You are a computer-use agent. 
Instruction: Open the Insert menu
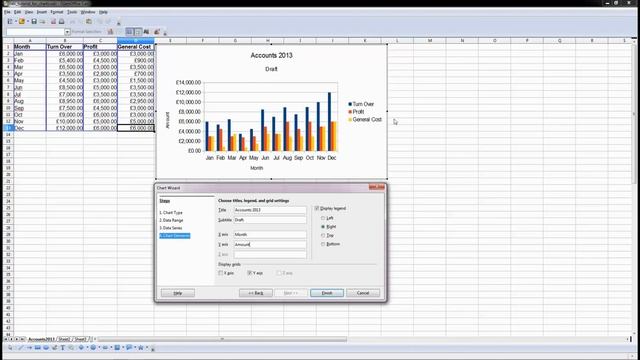[42, 12]
